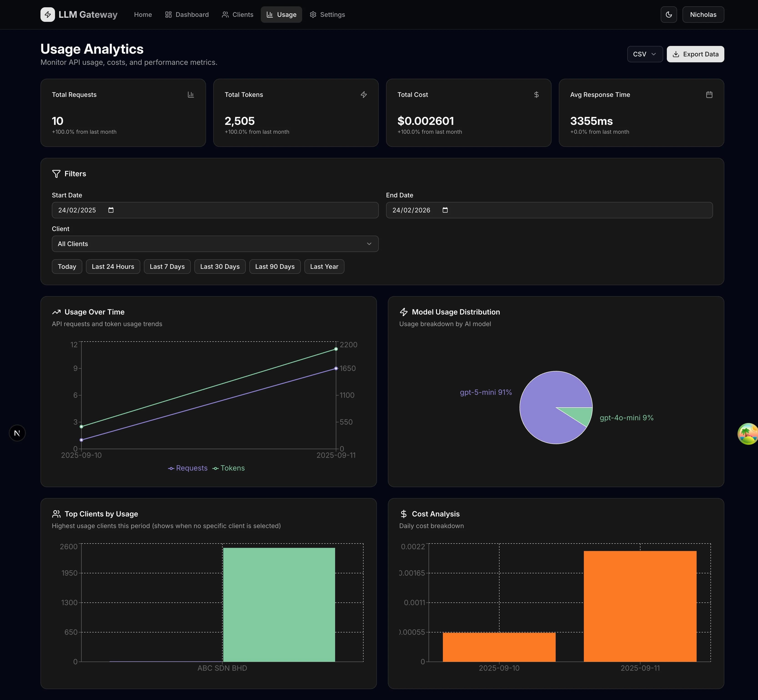
Task: Toggle the Requests series in chart legend
Action: pos(188,468)
